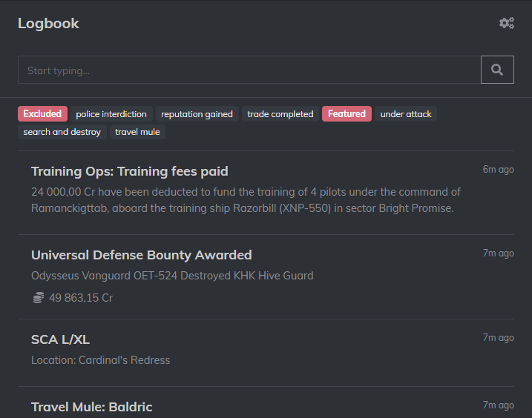Click the magnifier search button

(x=497, y=70)
